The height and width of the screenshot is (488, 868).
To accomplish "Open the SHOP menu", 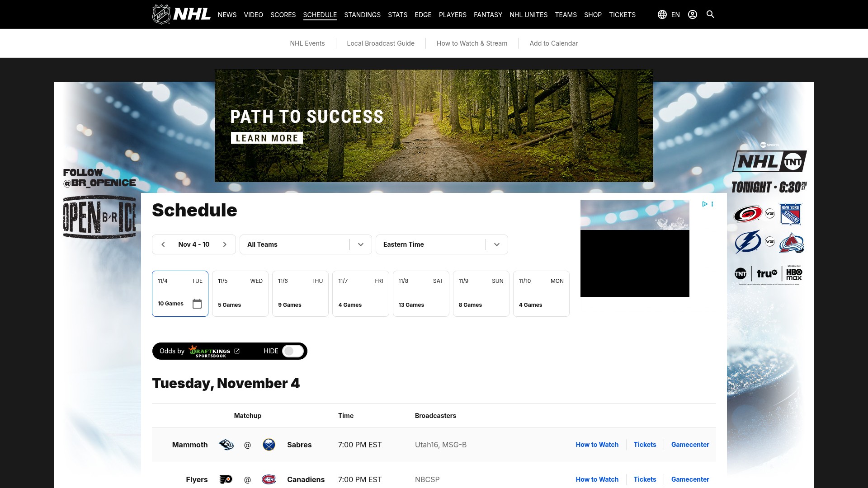I will coord(593,15).
